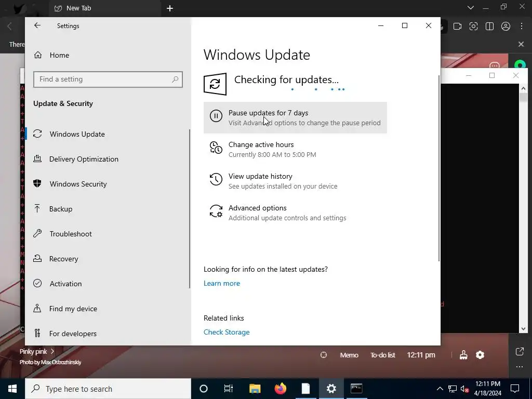532x399 pixels.
Task: Switch to the Command Prompt taskbar icon
Action: pos(356,389)
